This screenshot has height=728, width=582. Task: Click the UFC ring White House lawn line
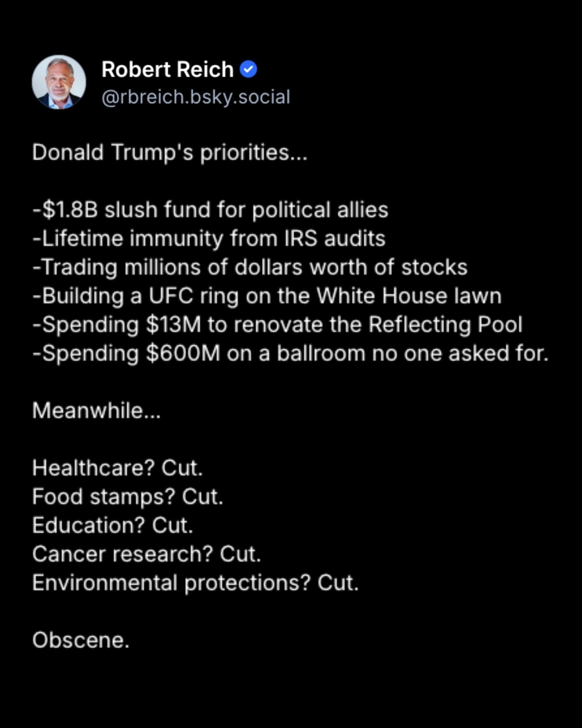pyautogui.click(x=267, y=296)
